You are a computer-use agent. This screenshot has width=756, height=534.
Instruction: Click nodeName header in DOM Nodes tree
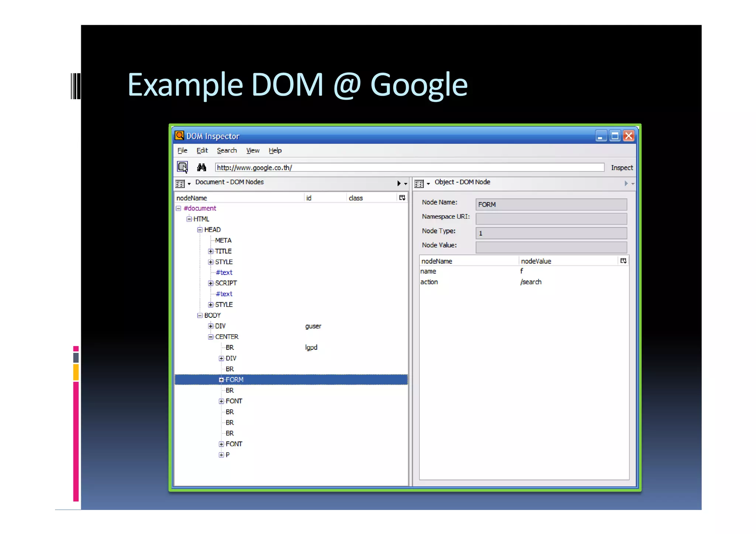pyautogui.click(x=239, y=198)
